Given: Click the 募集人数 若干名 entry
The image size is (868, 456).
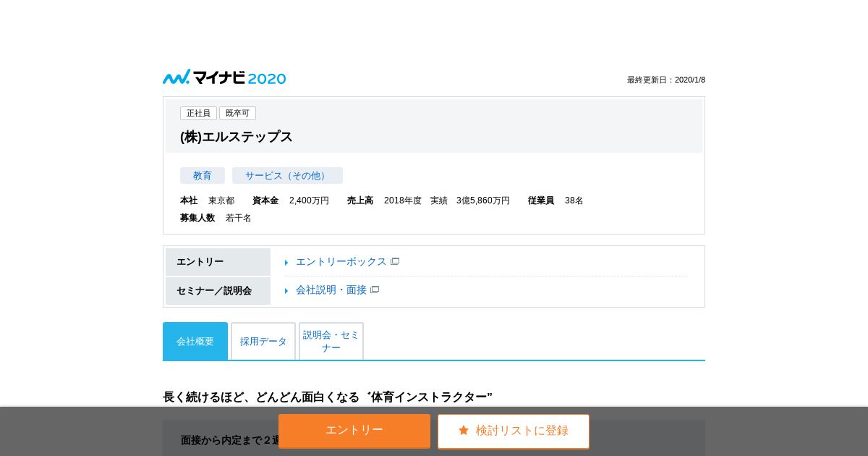Looking at the screenshot, I should pyautogui.click(x=216, y=218).
